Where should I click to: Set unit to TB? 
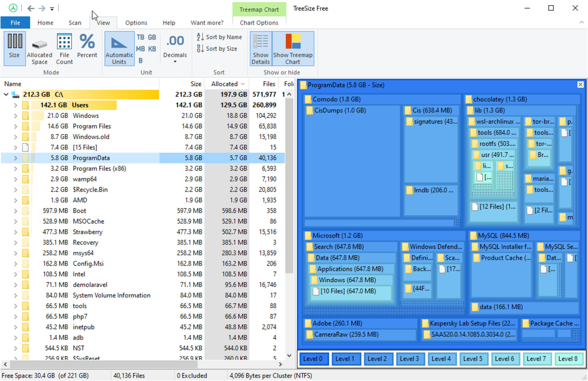pyautogui.click(x=141, y=37)
